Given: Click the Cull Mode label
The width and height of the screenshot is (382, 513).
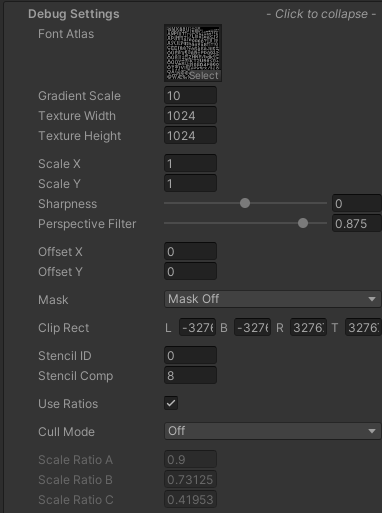Looking at the screenshot, I should coord(66,432).
